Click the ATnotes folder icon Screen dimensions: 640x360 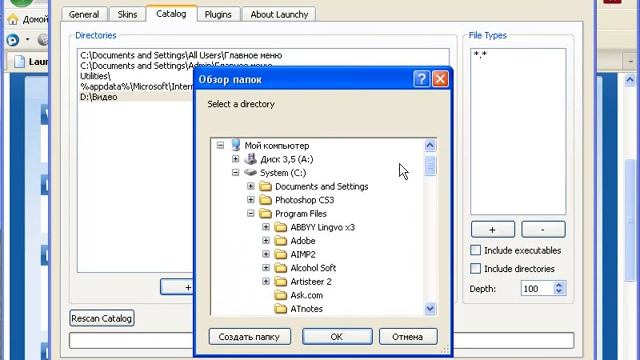(281, 309)
